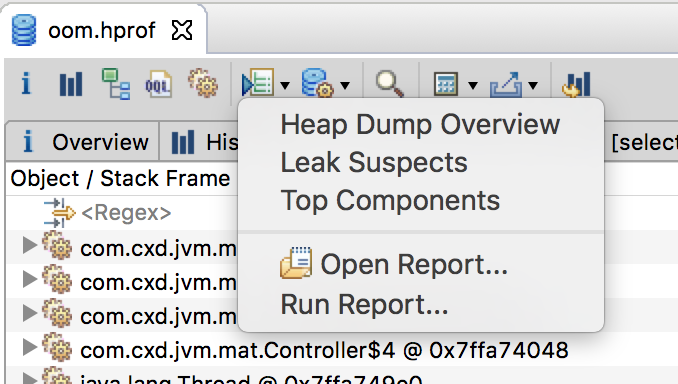Open reports dropdown arrow beside run icon
Screen dimensions: 678x384
point(285,86)
